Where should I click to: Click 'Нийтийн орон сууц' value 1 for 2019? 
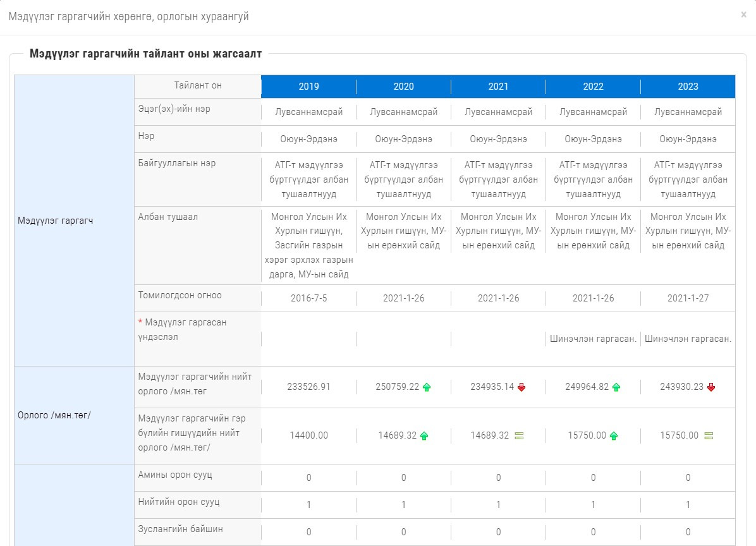[x=308, y=504]
